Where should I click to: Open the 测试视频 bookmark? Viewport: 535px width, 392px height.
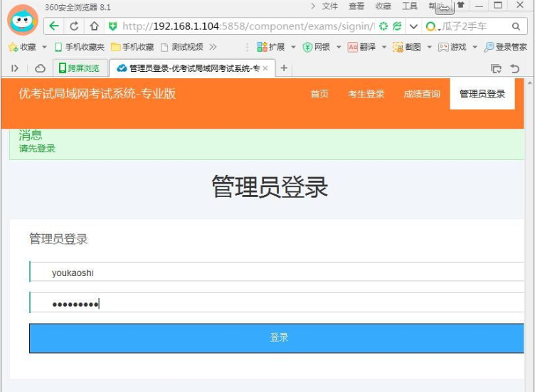182,47
